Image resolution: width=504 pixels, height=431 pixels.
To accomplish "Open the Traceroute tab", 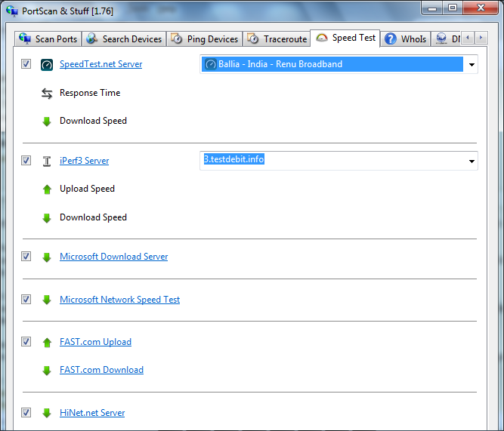I will (277, 38).
